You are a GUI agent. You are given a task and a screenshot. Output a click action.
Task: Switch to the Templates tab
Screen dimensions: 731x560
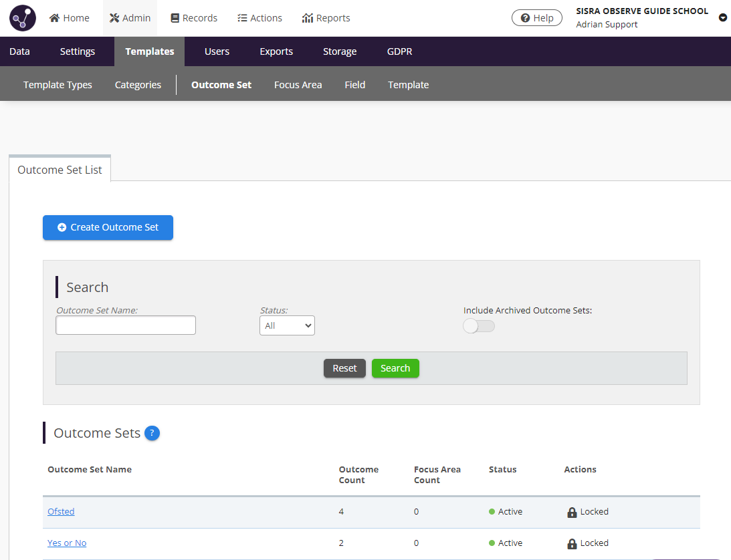pos(149,51)
